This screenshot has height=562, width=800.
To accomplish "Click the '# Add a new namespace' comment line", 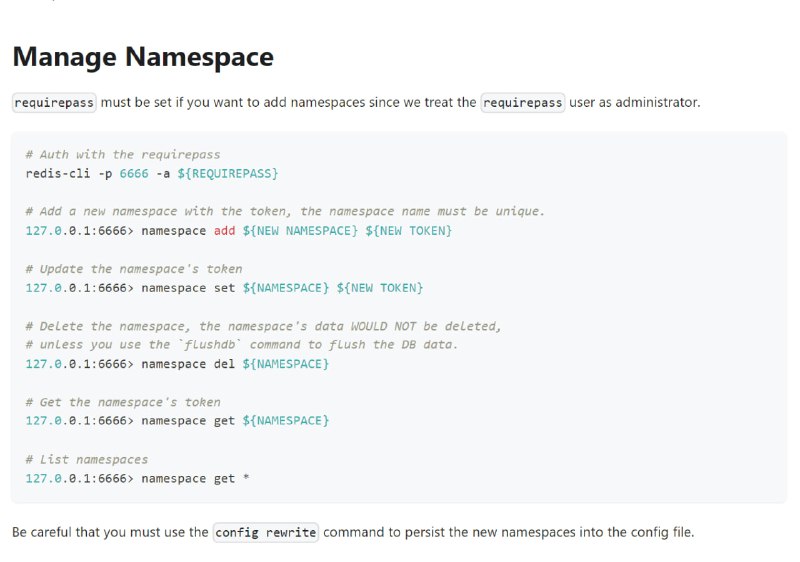I will click(x=285, y=211).
